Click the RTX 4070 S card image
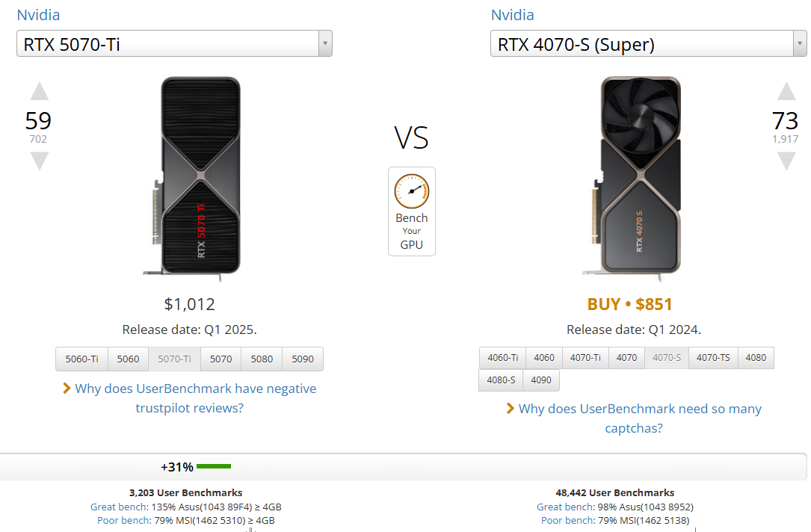 point(639,178)
